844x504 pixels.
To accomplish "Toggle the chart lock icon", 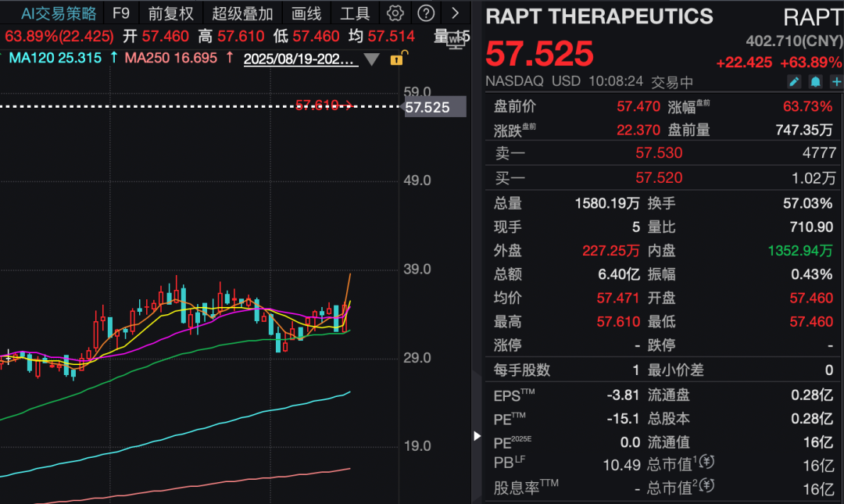I will click(398, 58).
